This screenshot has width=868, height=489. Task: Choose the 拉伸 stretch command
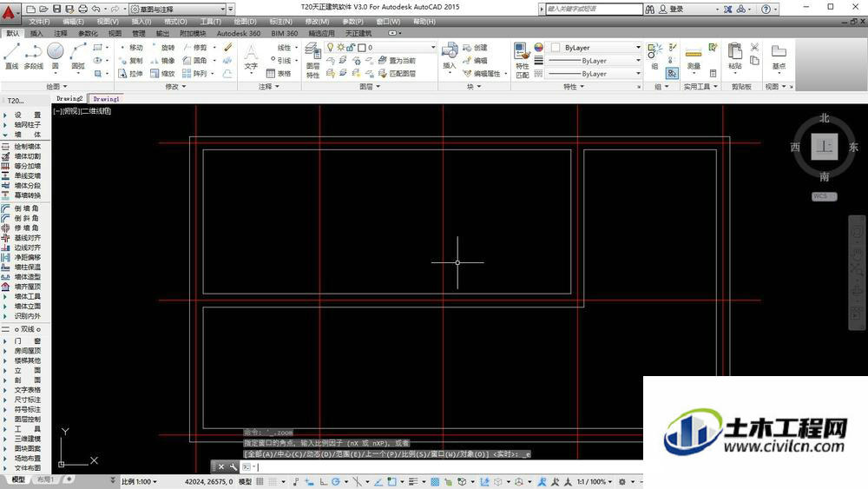click(x=131, y=73)
